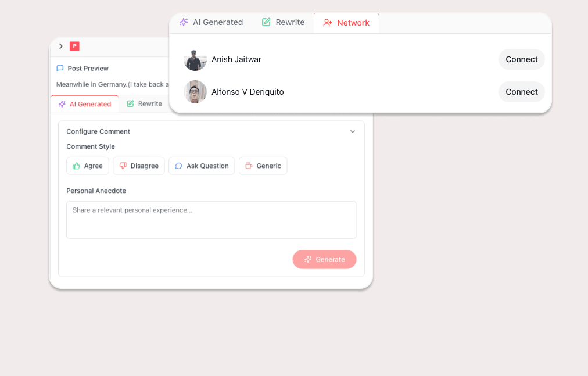Focus the Personal Anecdote text field
588x376 pixels.
(211, 220)
